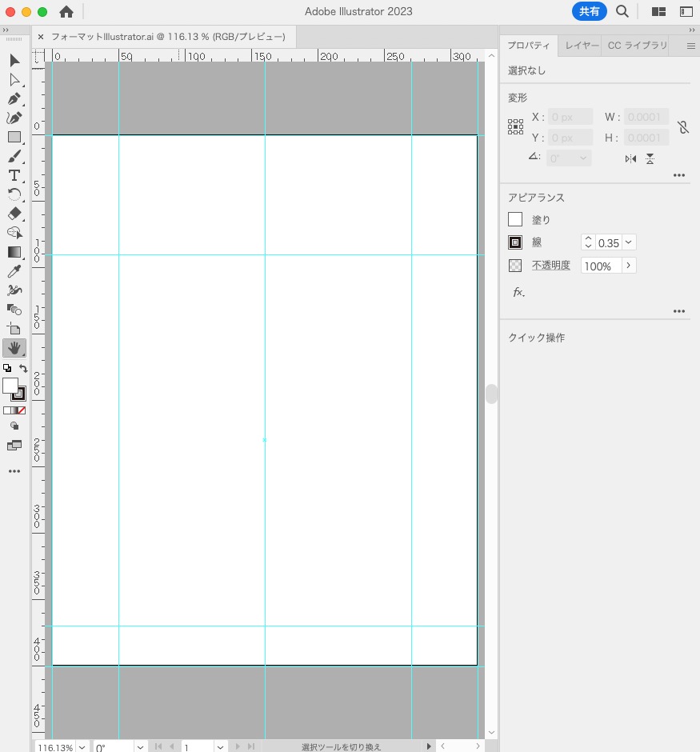The image size is (700, 752).
Task: Expand the toolbar to two columns
Action: (x=6, y=30)
